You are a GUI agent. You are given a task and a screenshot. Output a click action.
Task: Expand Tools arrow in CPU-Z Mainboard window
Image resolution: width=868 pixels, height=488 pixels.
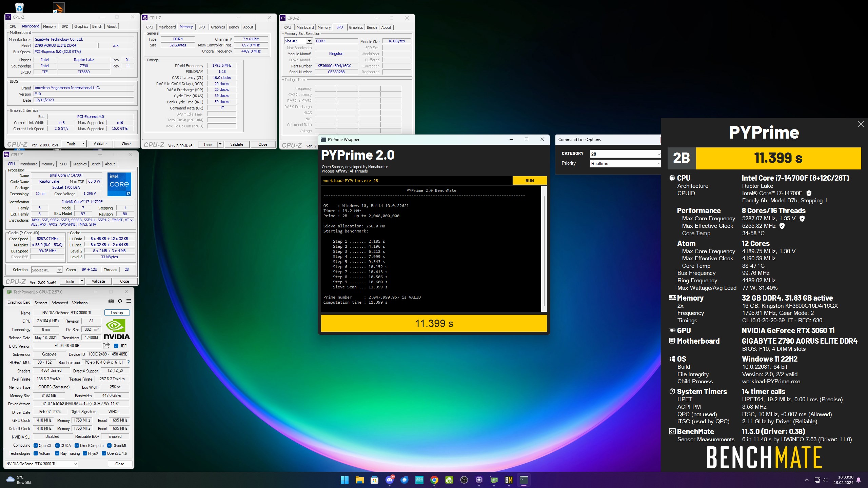coord(83,144)
